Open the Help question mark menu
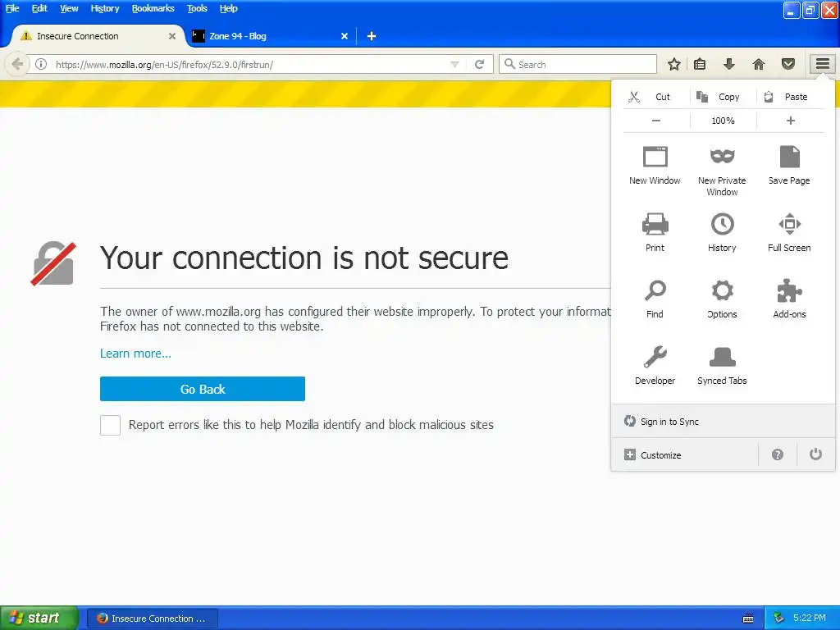Image resolution: width=840 pixels, height=630 pixels. tap(778, 454)
